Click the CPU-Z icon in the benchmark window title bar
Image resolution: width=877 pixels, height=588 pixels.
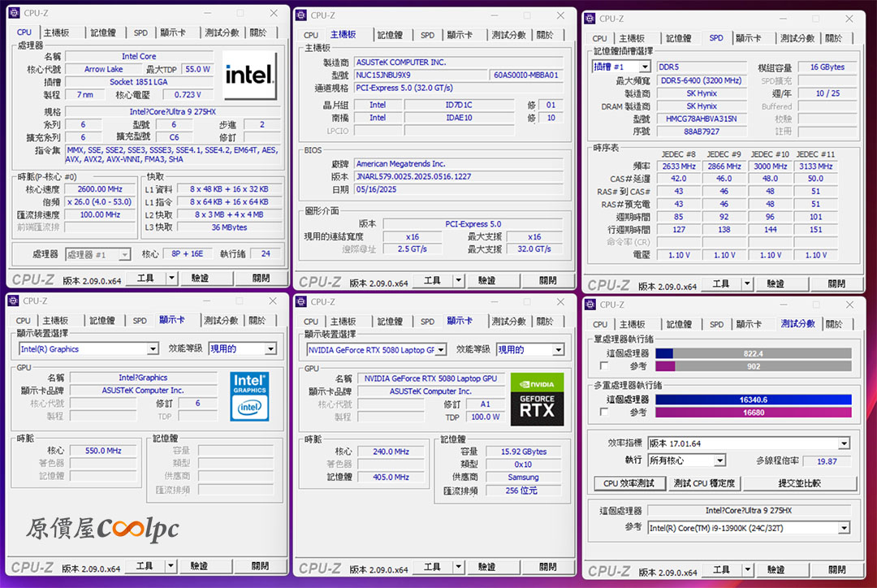(x=590, y=305)
